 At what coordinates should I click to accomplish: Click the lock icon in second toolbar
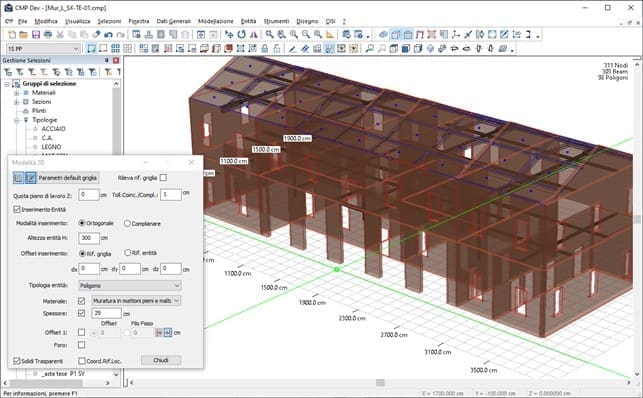[265, 49]
